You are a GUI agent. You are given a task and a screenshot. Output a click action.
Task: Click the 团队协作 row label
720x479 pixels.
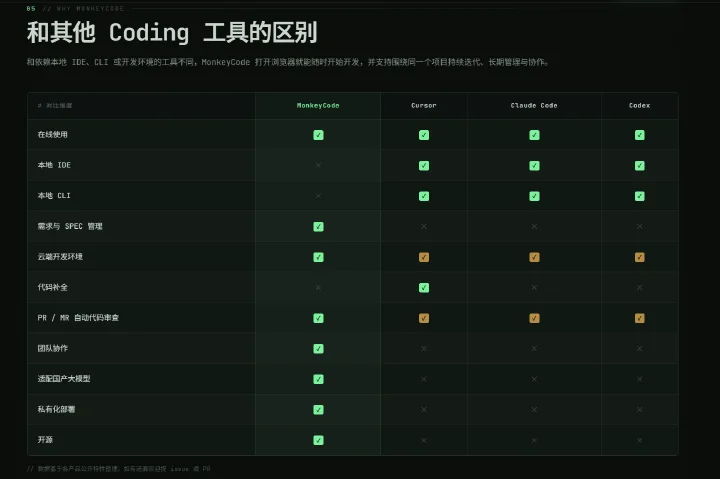click(52, 348)
